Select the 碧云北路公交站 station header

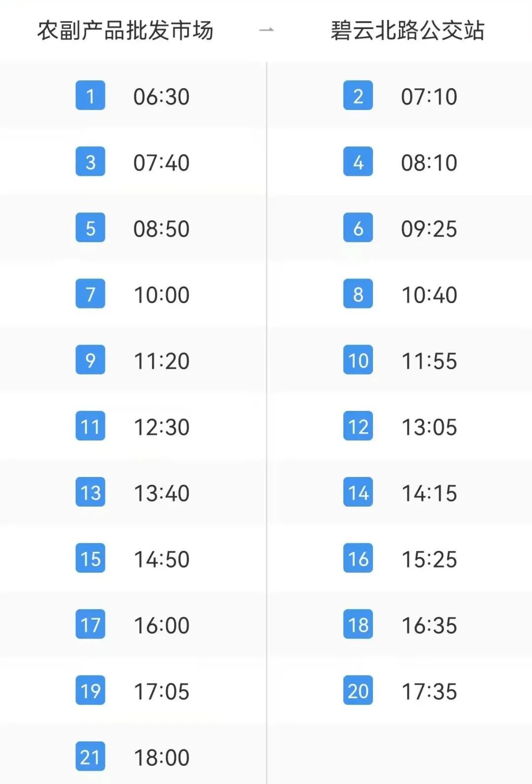(407, 30)
